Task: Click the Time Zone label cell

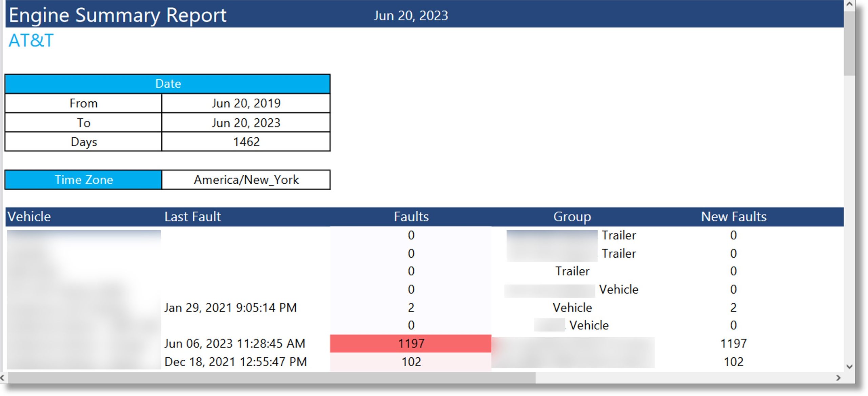Action: coord(83,180)
